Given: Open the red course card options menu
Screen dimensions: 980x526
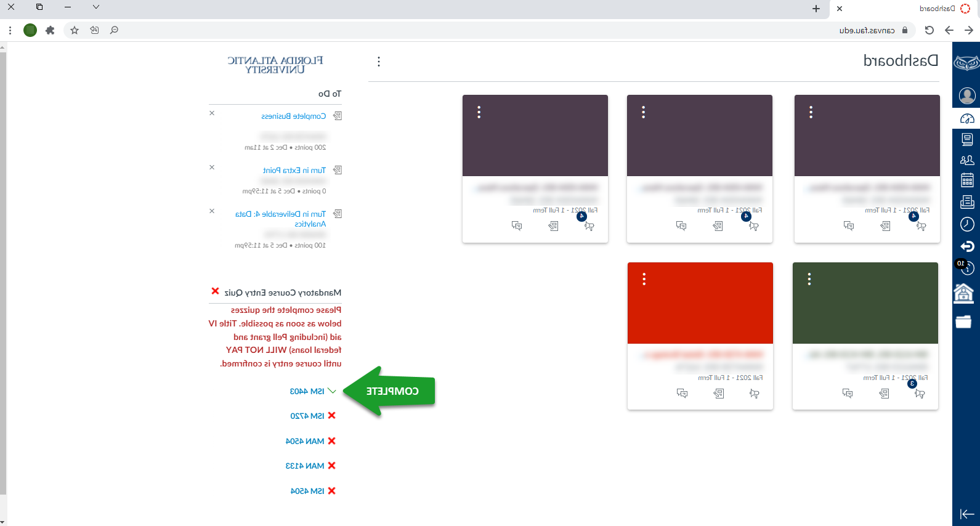Looking at the screenshot, I should (x=644, y=280).
